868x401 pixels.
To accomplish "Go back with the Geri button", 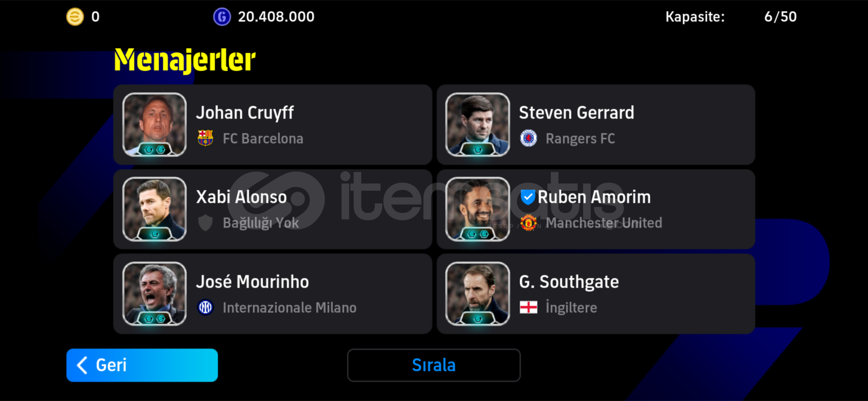I will 142,365.
